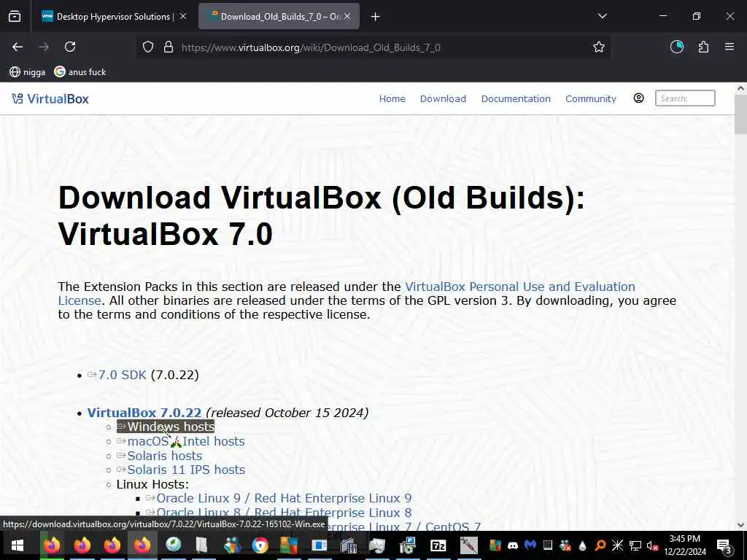Click the VirtualBox logo in the site header
The image size is (747, 560).
click(x=50, y=98)
